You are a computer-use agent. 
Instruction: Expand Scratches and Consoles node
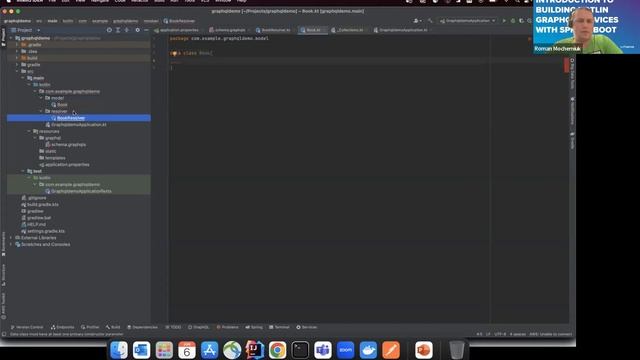[x=11, y=244]
